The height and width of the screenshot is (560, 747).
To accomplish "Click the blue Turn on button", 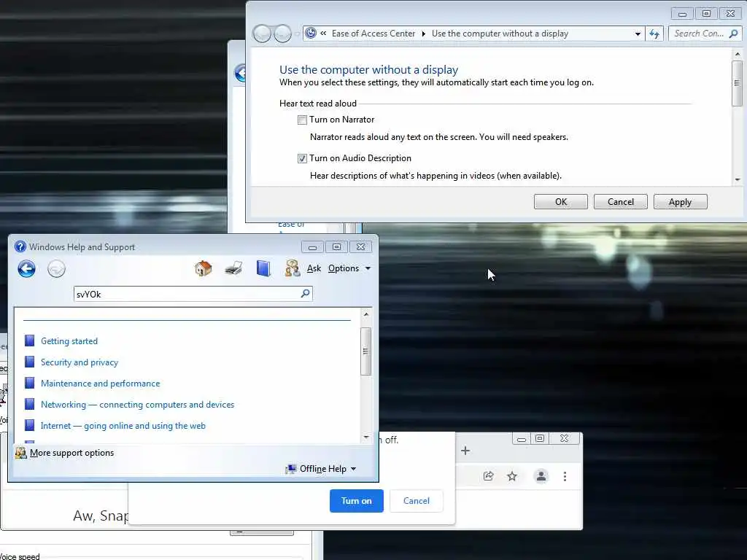I will [x=356, y=501].
